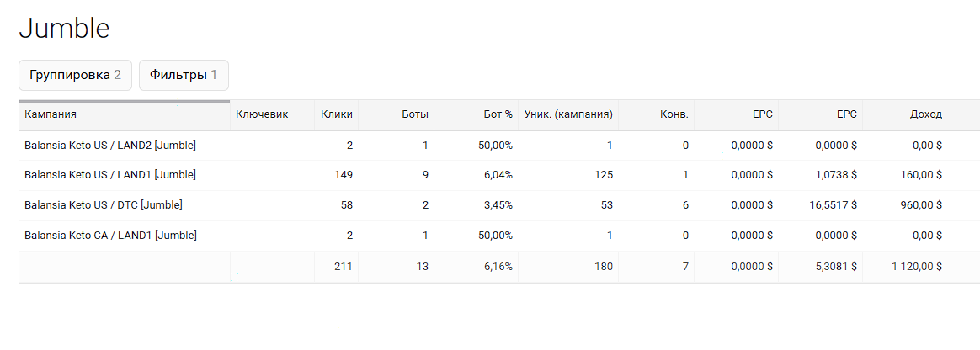Open the Фильтры filters button
Viewport: 980px width, 350px height.
pos(184,75)
